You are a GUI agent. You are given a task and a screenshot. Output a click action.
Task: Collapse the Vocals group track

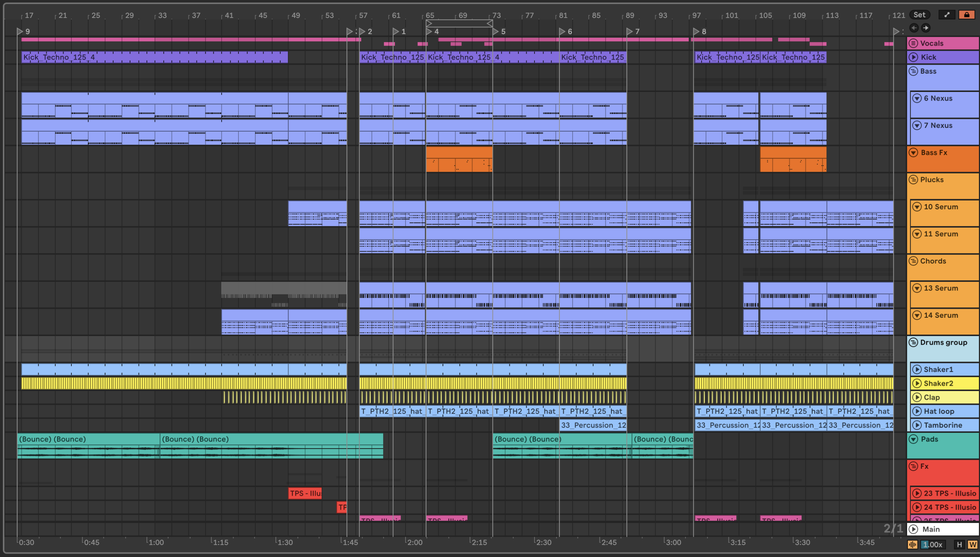click(x=913, y=43)
